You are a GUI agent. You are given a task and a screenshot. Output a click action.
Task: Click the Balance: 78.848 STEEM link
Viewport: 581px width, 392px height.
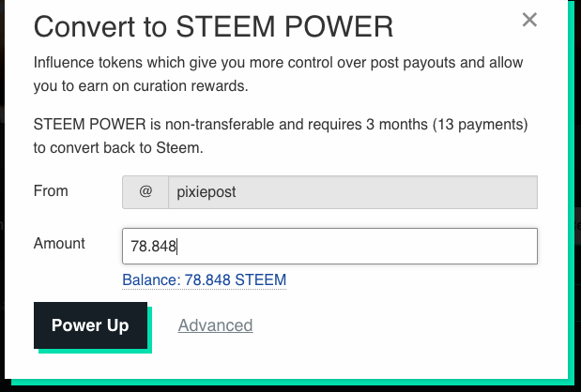205,279
